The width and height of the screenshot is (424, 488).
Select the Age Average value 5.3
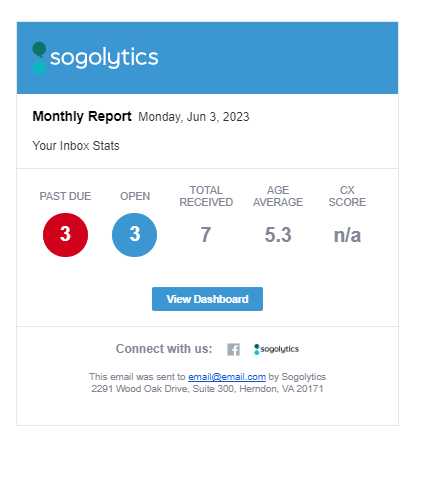(x=278, y=235)
